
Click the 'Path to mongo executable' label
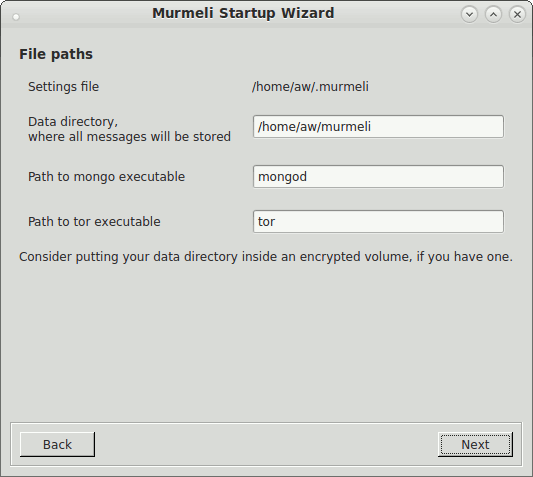[x=106, y=177]
